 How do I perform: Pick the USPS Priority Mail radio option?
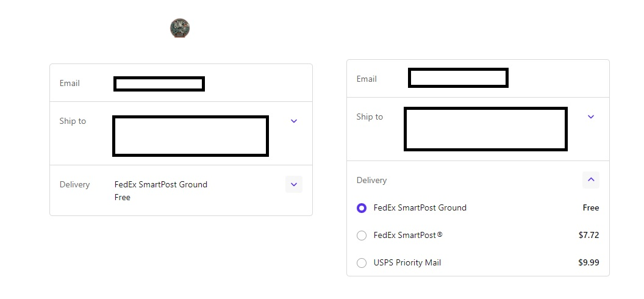(x=362, y=263)
